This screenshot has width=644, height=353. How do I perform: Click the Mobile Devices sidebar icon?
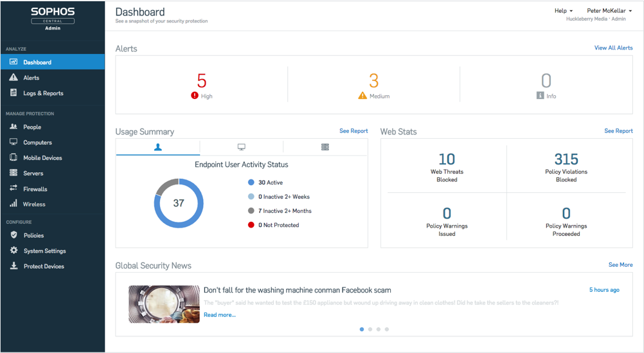click(x=13, y=158)
